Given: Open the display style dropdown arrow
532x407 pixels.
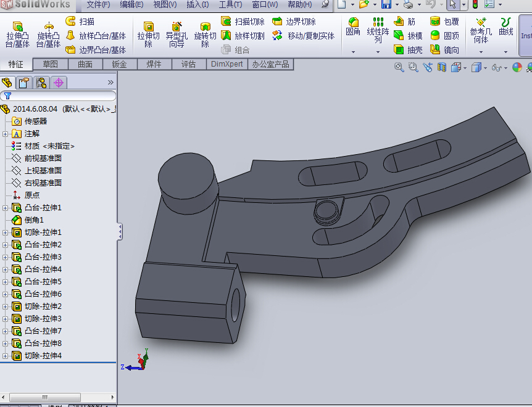Looking at the screenshot, I should (x=486, y=68).
